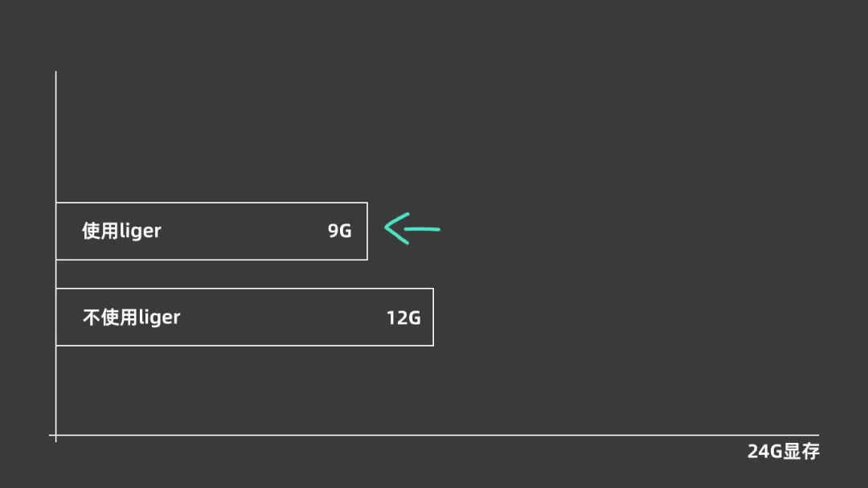Click the arrowhead tip of green arrow
The width and height of the screenshot is (868, 488).
tap(387, 229)
